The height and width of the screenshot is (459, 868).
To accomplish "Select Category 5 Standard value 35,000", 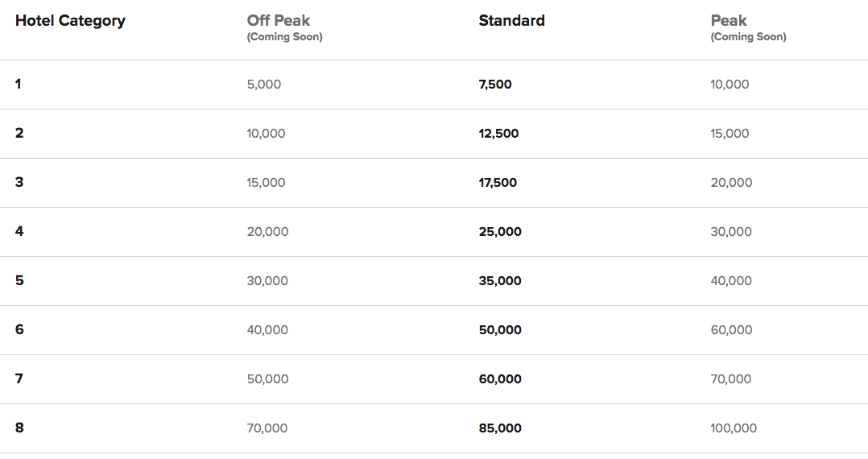I will 500,281.
